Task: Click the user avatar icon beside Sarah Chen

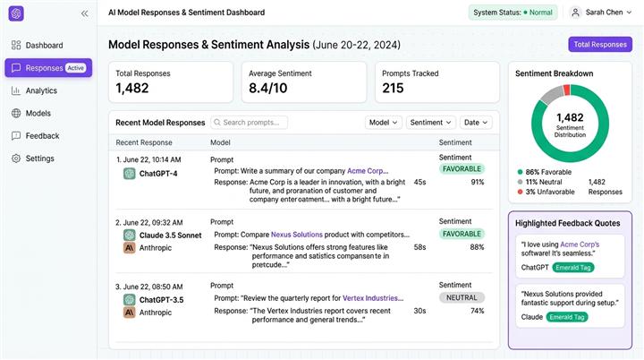Action: (x=575, y=13)
